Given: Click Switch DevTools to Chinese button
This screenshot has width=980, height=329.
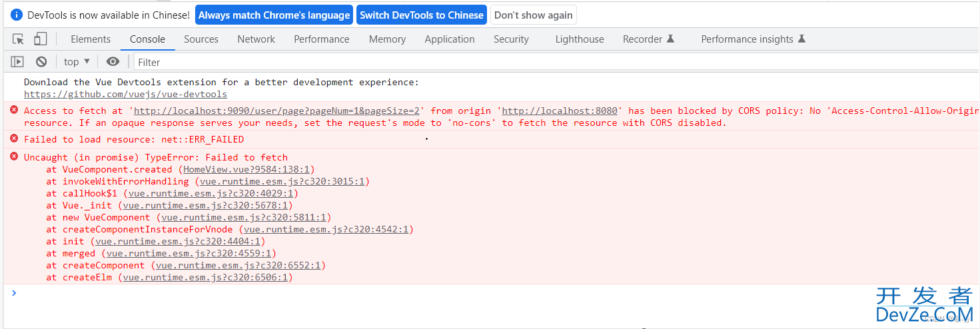Looking at the screenshot, I should (422, 15).
